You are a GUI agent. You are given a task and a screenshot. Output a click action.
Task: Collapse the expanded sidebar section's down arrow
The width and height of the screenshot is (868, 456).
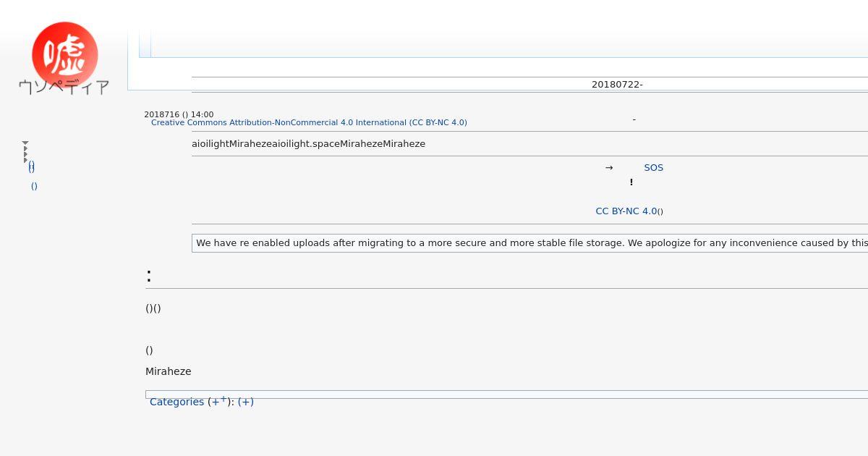pyautogui.click(x=25, y=143)
